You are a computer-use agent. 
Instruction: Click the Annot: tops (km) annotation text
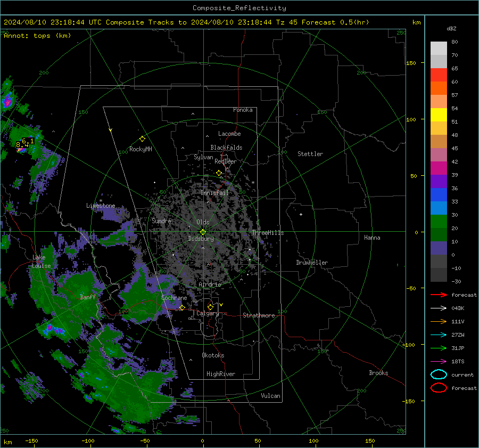coord(37,36)
